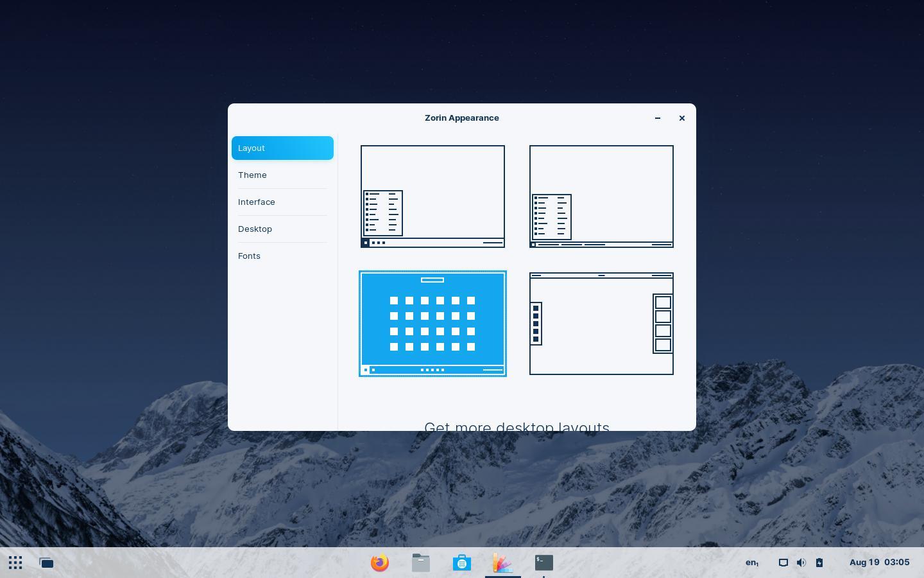
Task: Open the Terminal from taskbar
Action: 544,563
